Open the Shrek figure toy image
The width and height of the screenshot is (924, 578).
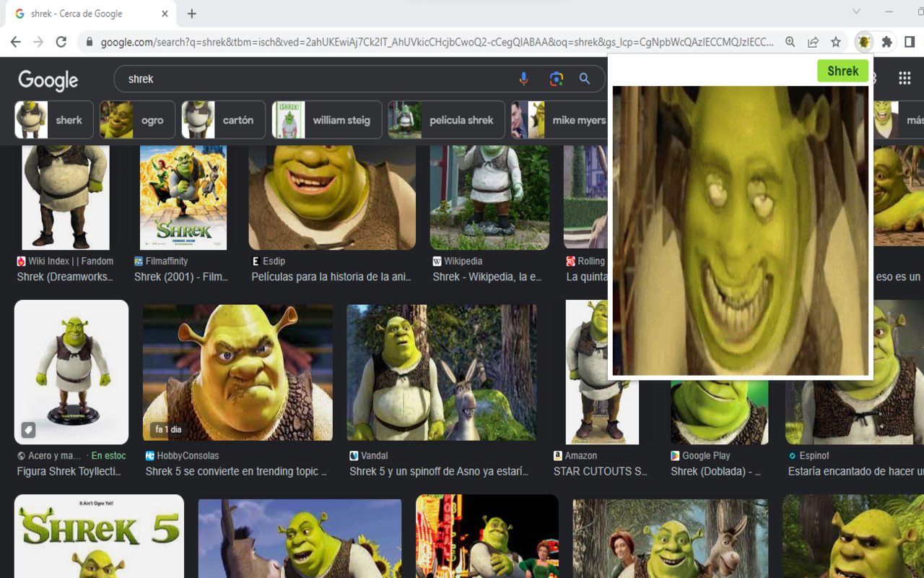click(x=71, y=372)
